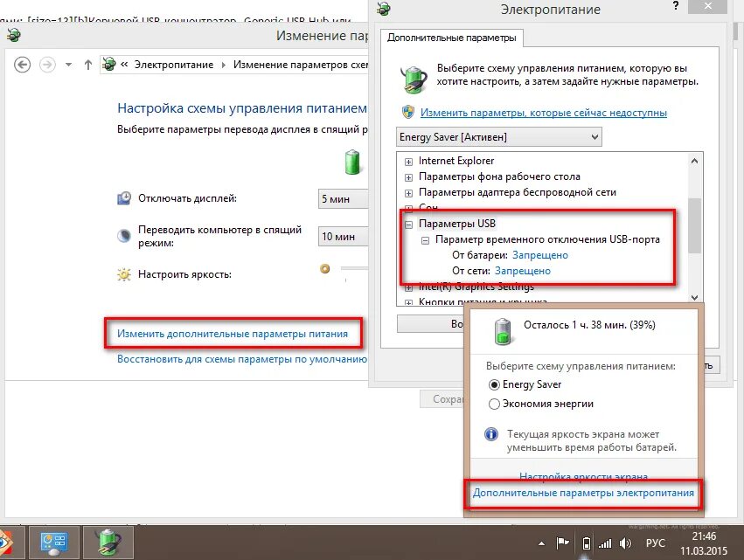
Task: Click Изменение параметров схемы breadcrumb
Action: coord(301,65)
